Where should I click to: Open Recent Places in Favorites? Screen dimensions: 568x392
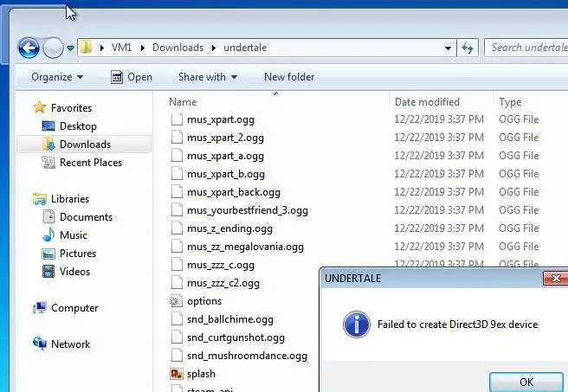coord(91,163)
